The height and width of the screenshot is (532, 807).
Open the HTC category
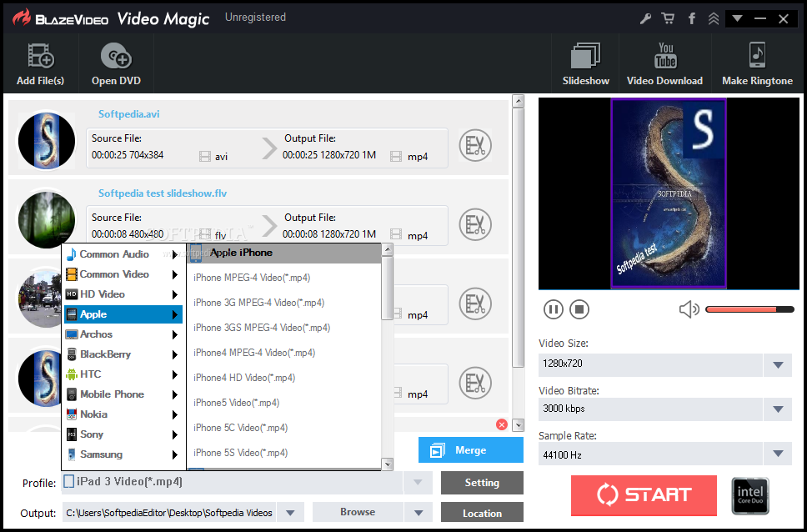(123, 374)
